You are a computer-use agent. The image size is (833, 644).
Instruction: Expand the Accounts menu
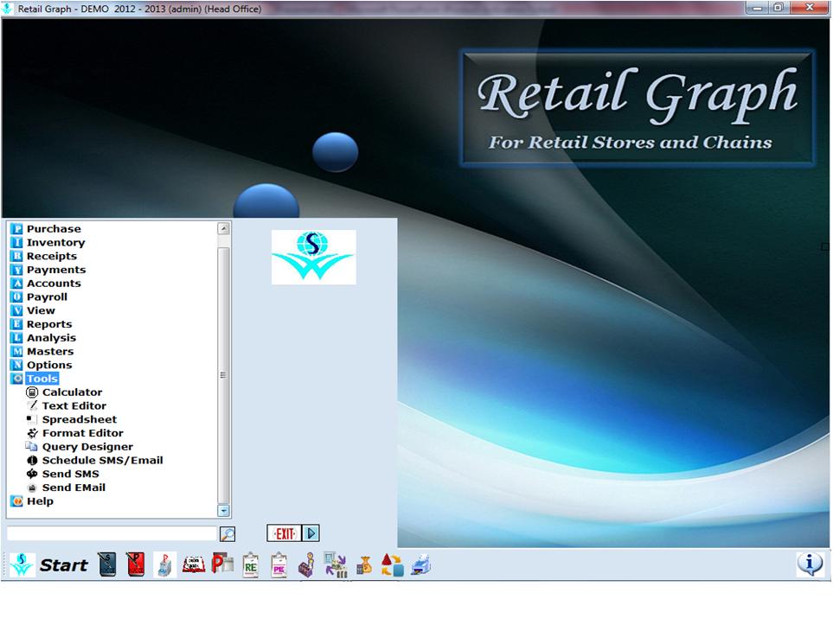point(54,284)
